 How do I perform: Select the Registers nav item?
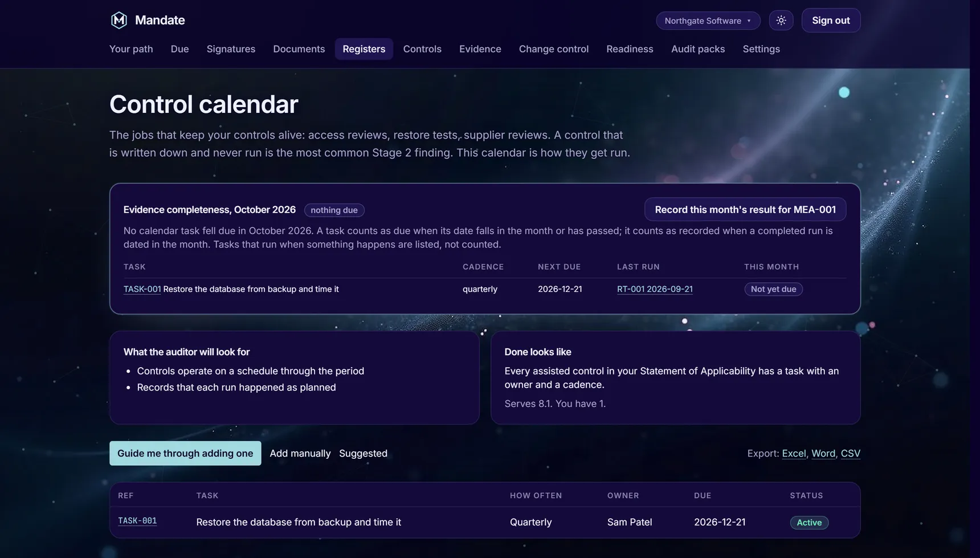tap(364, 49)
